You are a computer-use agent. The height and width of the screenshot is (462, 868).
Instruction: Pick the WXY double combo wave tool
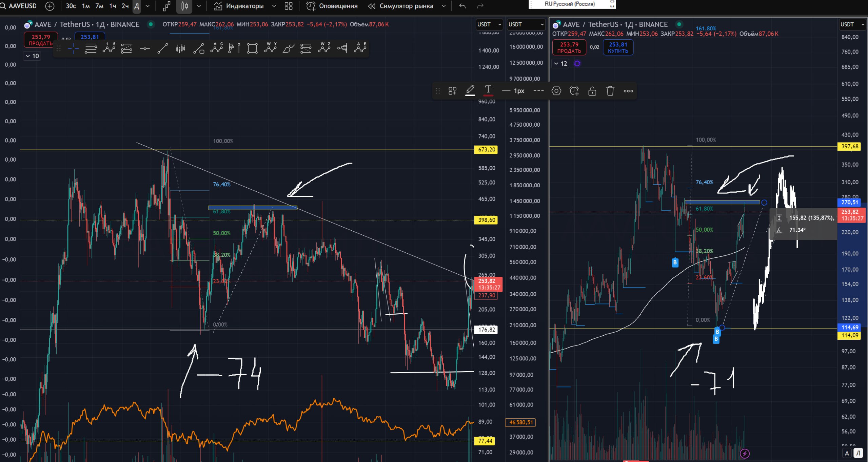point(270,48)
